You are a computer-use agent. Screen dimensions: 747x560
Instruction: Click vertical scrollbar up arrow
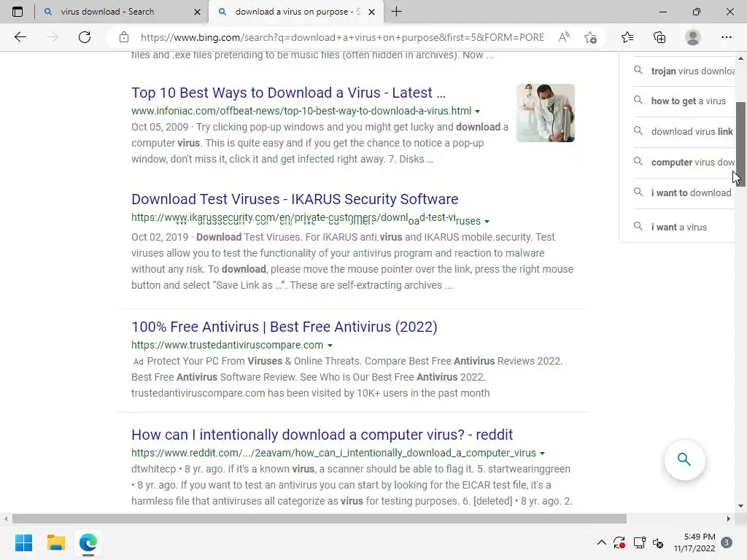coord(740,58)
